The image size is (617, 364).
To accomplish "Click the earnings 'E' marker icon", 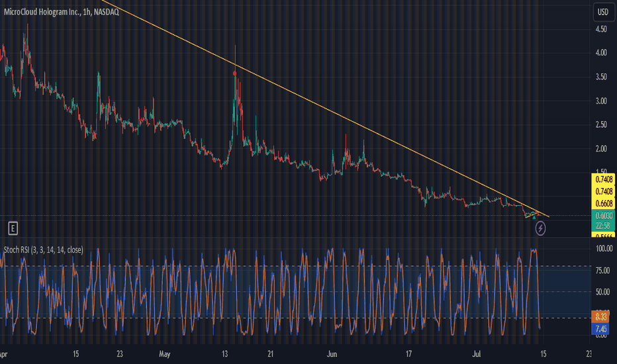I will (x=13, y=228).
